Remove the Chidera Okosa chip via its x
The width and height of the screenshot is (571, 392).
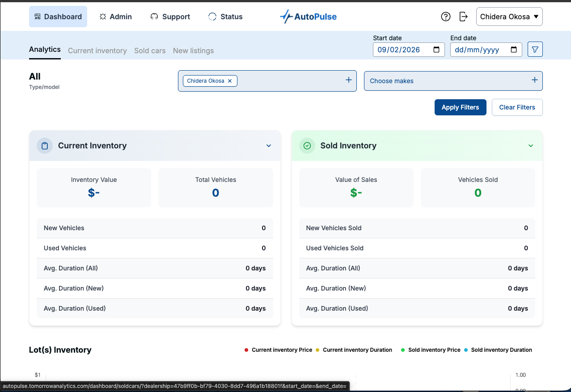(230, 81)
